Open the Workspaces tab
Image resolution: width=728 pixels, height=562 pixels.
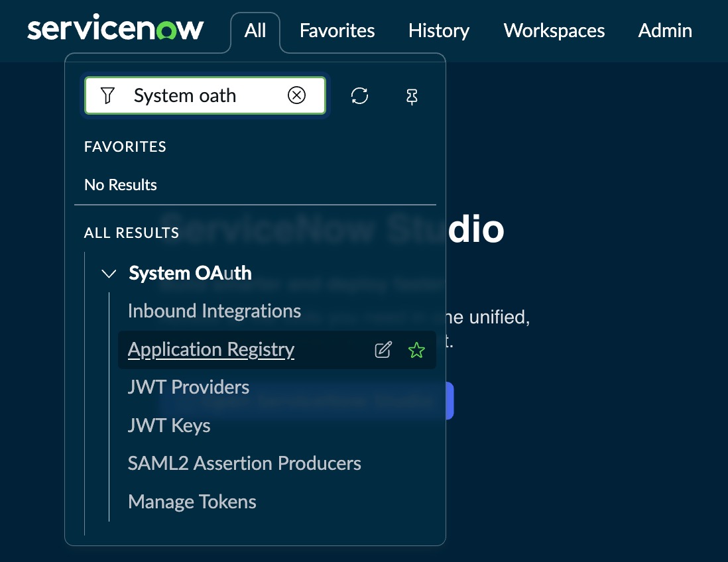point(554,30)
